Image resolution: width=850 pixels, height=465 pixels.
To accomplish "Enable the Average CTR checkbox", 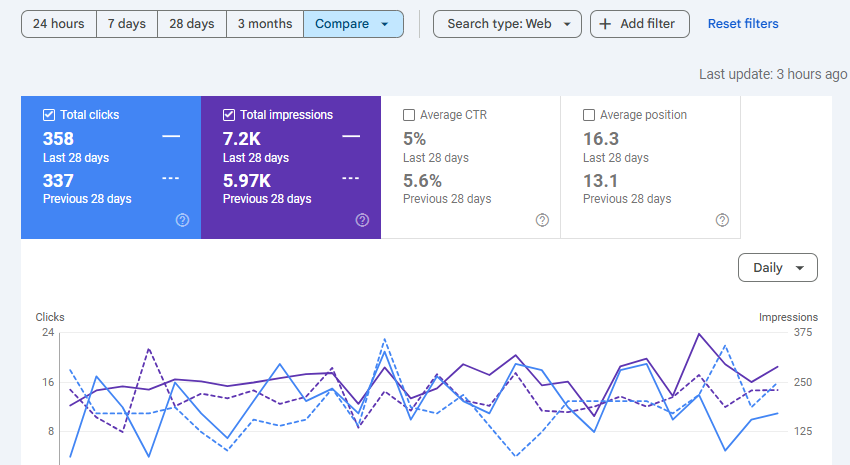I will coord(409,115).
